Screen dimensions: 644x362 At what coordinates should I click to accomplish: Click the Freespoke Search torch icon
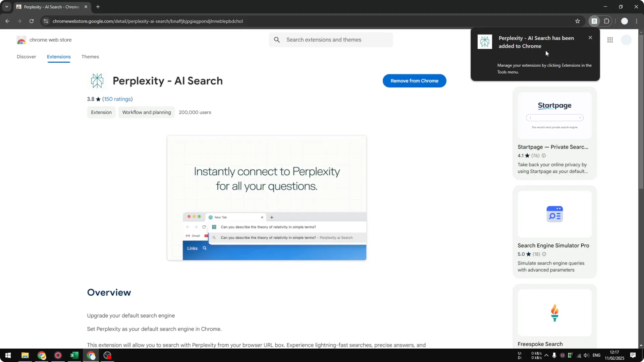554,312
